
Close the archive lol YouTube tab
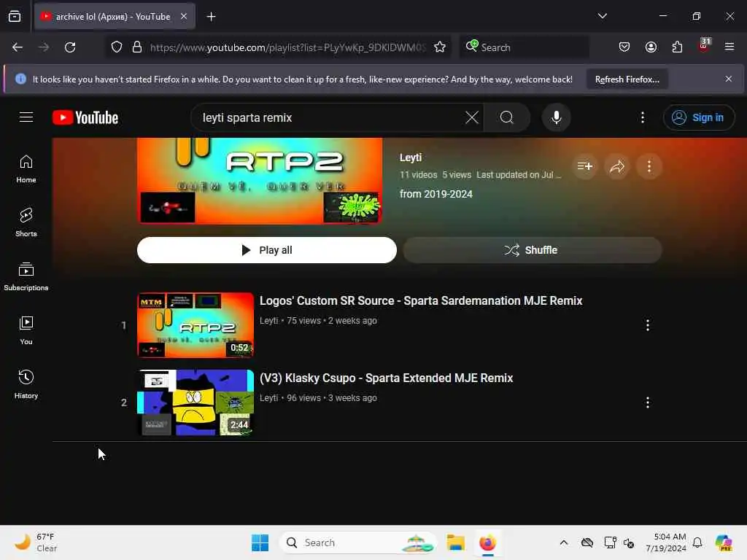(184, 17)
